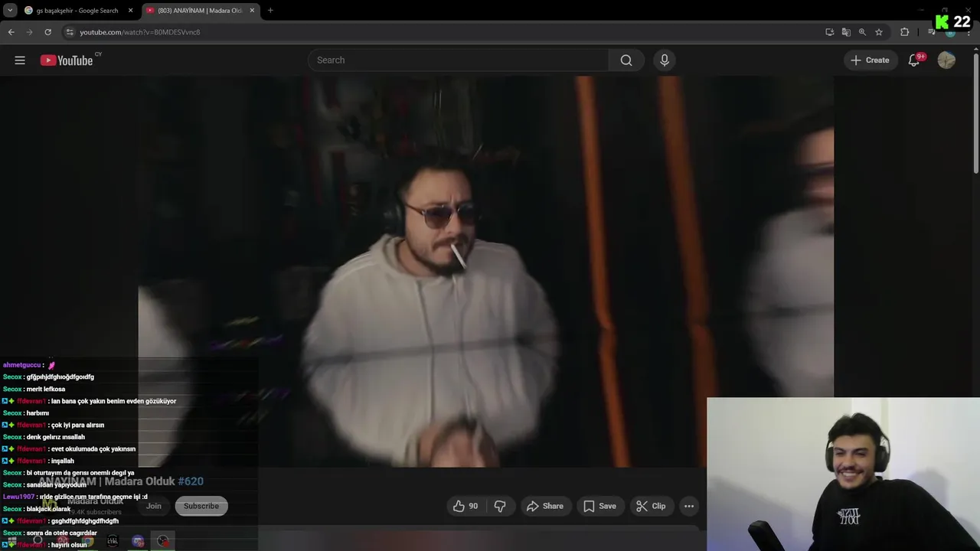Install app icon in the address bar
The height and width of the screenshot is (551, 980).
pyautogui.click(x=830, y=32)
